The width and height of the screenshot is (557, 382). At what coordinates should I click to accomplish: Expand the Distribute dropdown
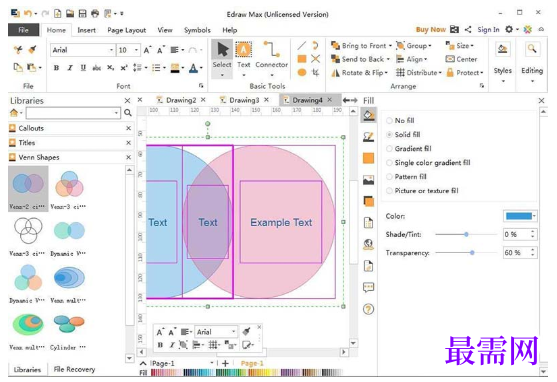point(440,73)
